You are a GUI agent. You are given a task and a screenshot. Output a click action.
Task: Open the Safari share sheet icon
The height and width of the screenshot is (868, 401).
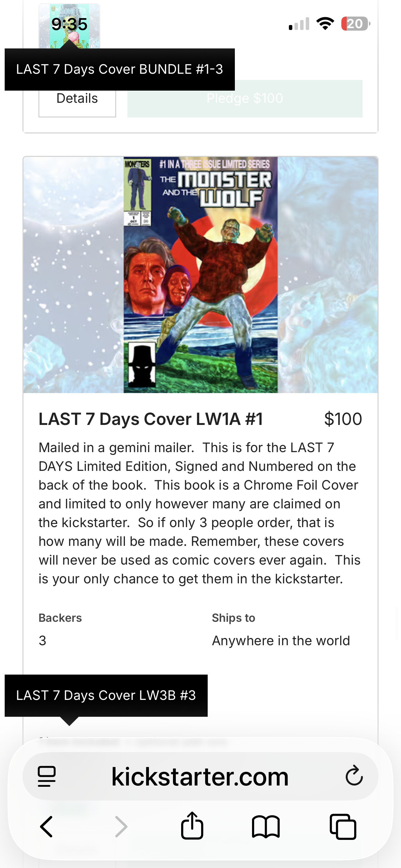click(x=192, y=825)
